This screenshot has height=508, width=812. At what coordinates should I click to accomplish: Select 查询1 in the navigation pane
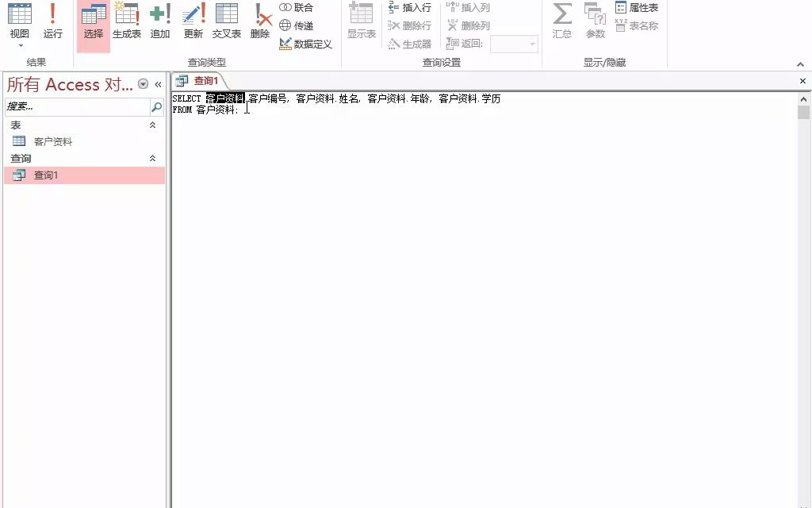click(84, 175)
